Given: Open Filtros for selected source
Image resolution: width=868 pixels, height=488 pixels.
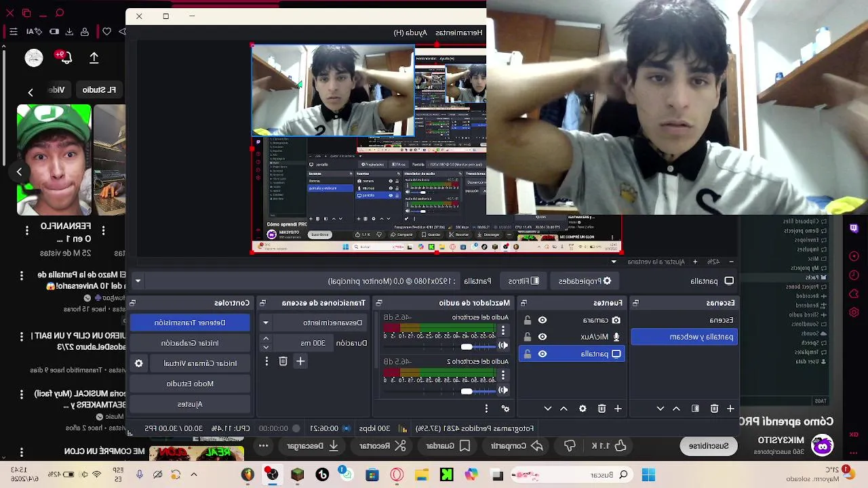Looking at the screenshot, I should click(x=524, y=281).
